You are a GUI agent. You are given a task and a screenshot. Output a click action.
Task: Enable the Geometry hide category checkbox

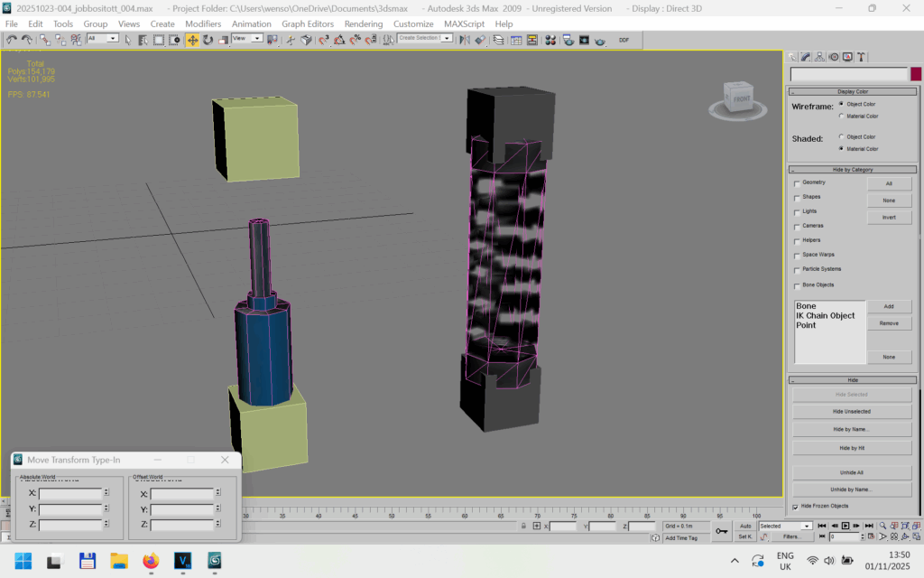click(797, 183)
